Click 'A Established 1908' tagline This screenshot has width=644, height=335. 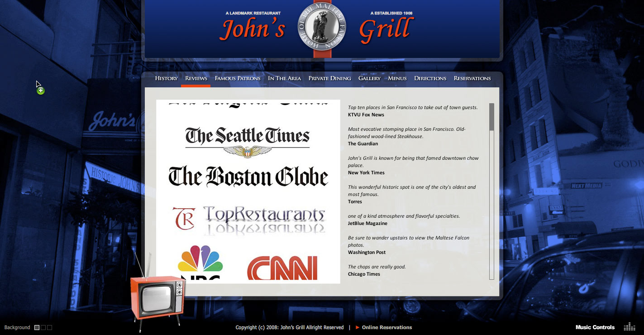[x=391, y=13]
